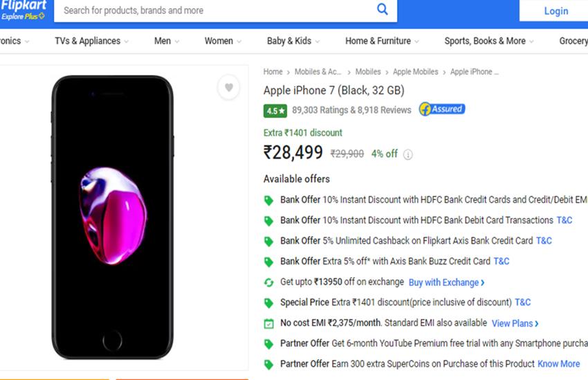Click the iPhone 7 product image
The image size is (588, 380).
click(112, 217)
